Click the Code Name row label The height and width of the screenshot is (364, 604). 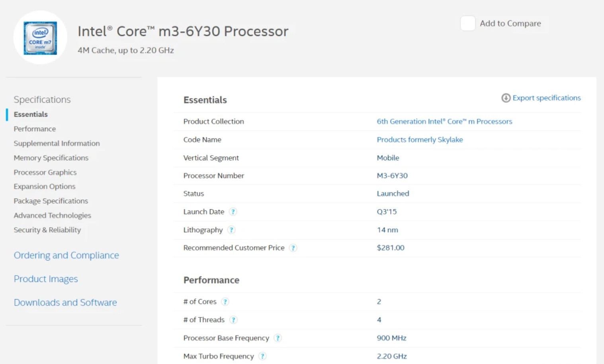[202, 140]
